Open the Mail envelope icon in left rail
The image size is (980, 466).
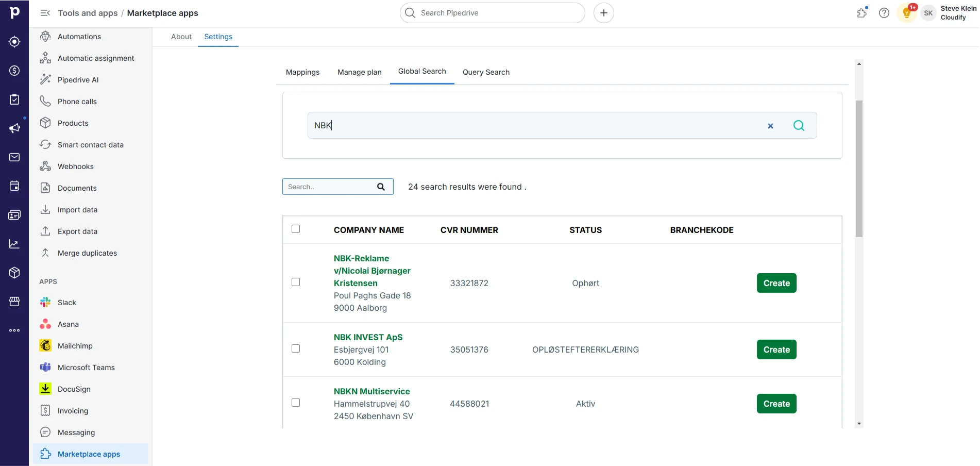(x=14, y=157)
